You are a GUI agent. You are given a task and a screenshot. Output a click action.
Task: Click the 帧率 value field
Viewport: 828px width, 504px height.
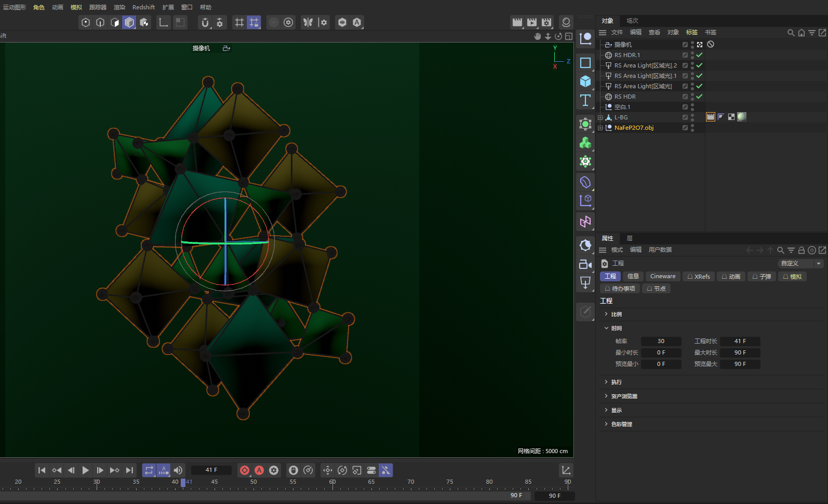661,342
